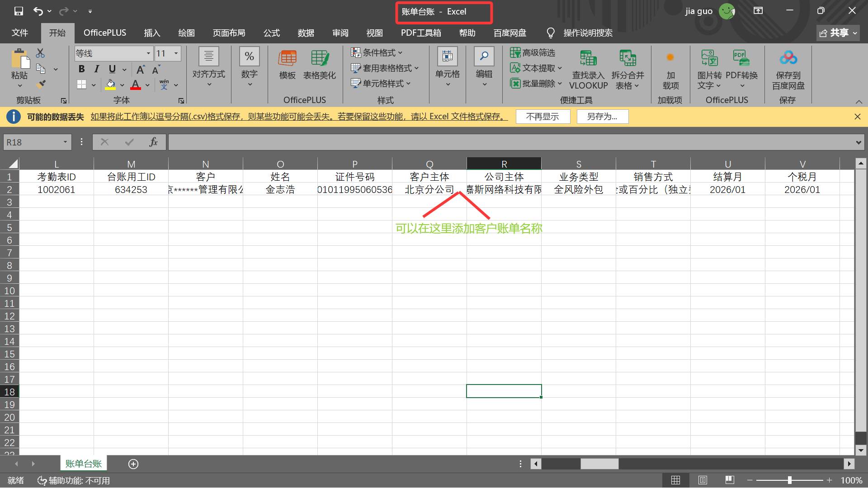The width and height of the screenshot is (868, 488).
Task: Click the 不再显示 button
Action: [542, 117]
